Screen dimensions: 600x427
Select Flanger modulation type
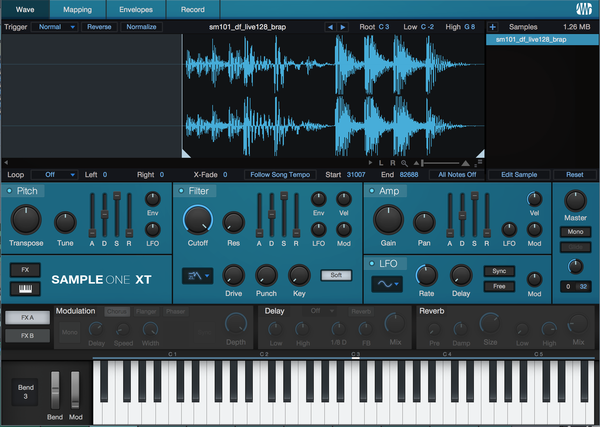(146, 311)
